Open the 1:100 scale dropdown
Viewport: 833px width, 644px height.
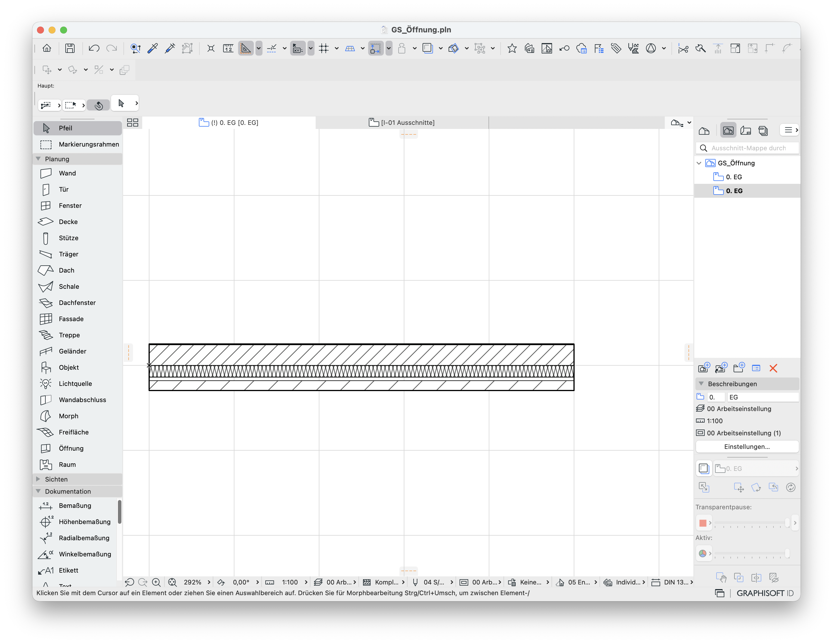click(293, 582)
